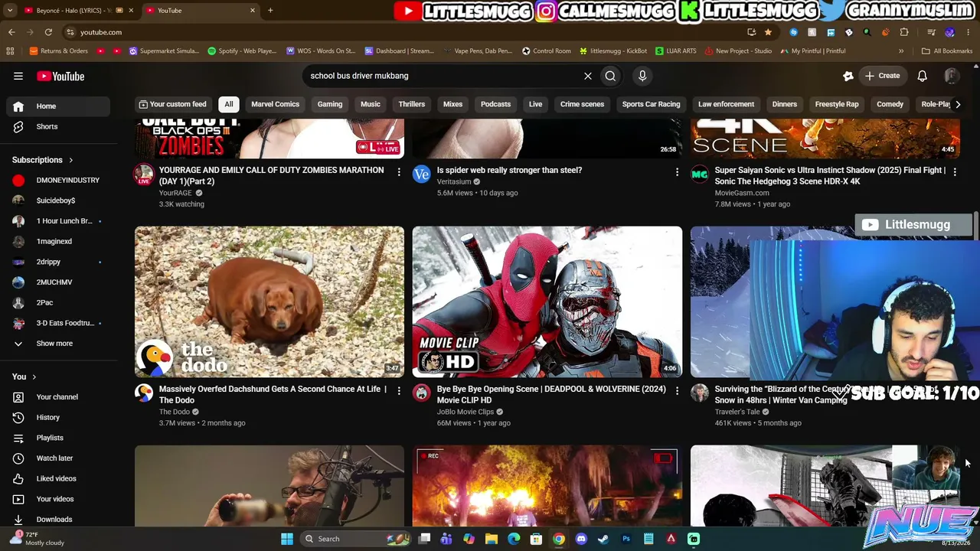Image resolution: width=980 pixels, height=551 pixels.
Task: Open Chrome media controls icon
Action: point(931,32)
